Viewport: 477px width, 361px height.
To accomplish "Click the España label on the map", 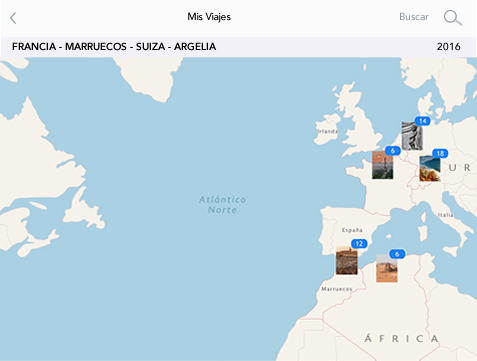I will pos(352,230).
